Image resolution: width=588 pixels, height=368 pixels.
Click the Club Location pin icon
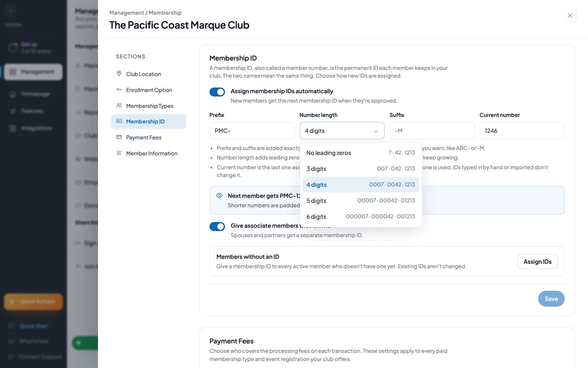click(x=119, y=74)
